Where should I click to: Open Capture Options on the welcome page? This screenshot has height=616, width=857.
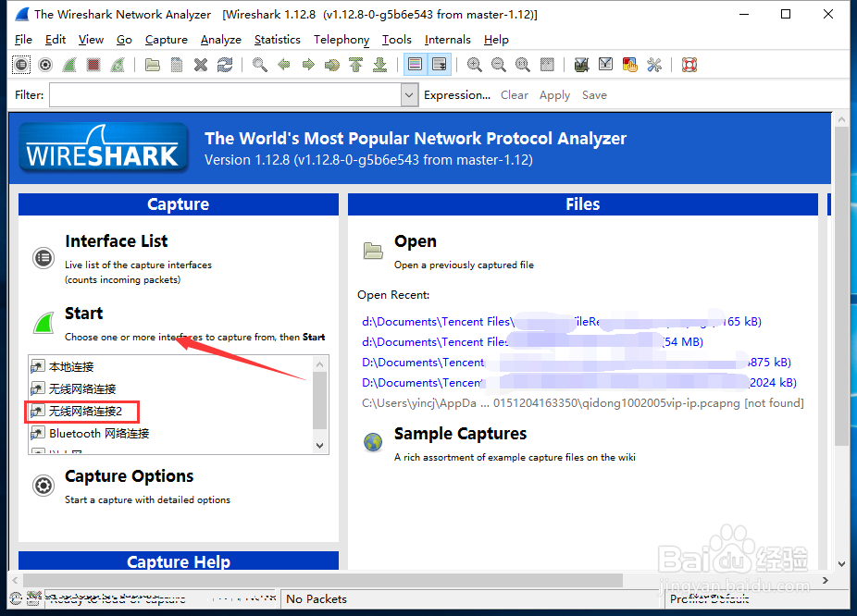tap(129, 476)
